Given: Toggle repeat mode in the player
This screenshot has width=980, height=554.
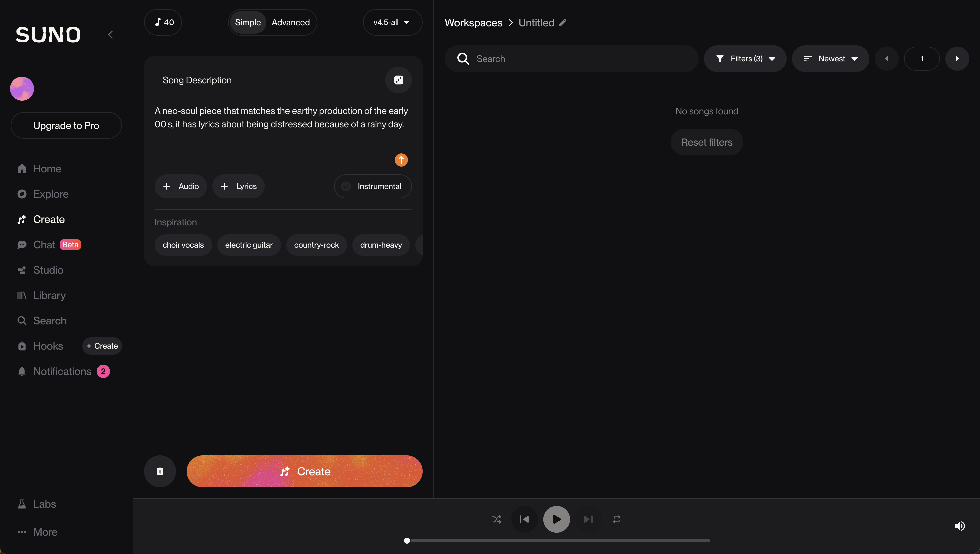Looking at the screenshot, I should click(x=616, y=519).
